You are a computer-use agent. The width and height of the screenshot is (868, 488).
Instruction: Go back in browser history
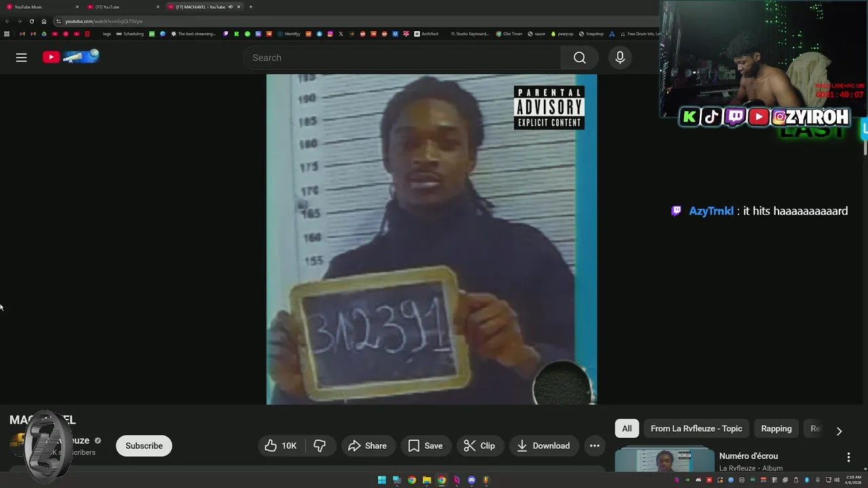tap(7, 21)
